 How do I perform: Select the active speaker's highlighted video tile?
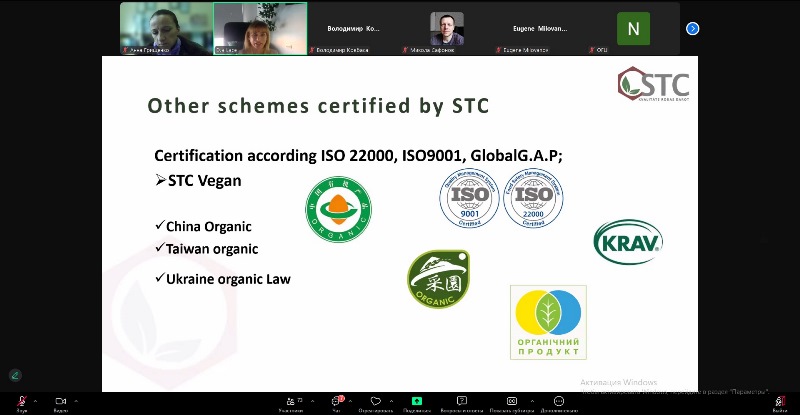point(260,28)
